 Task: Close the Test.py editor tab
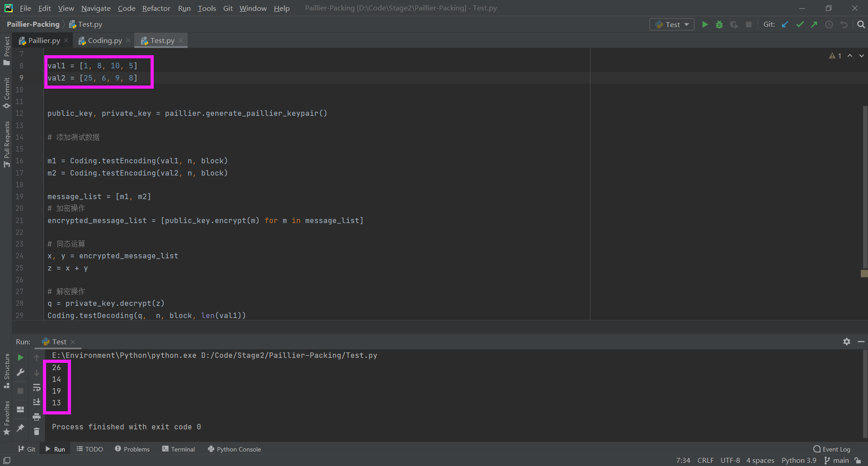click(x=181, y=40)
